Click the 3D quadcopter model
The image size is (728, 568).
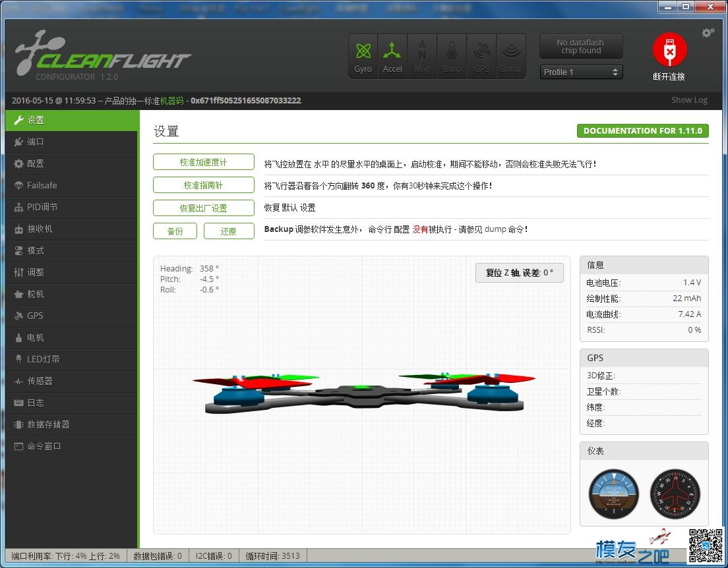click(363, 392)
